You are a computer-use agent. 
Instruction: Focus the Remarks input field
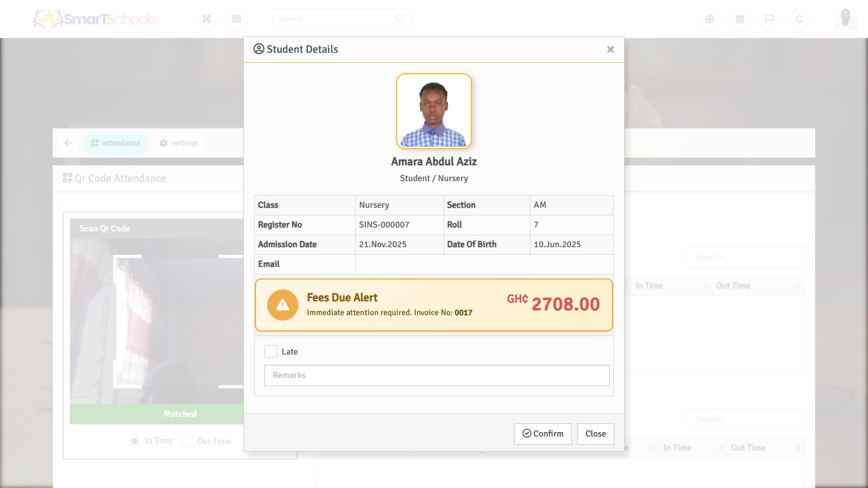(437, 376)
